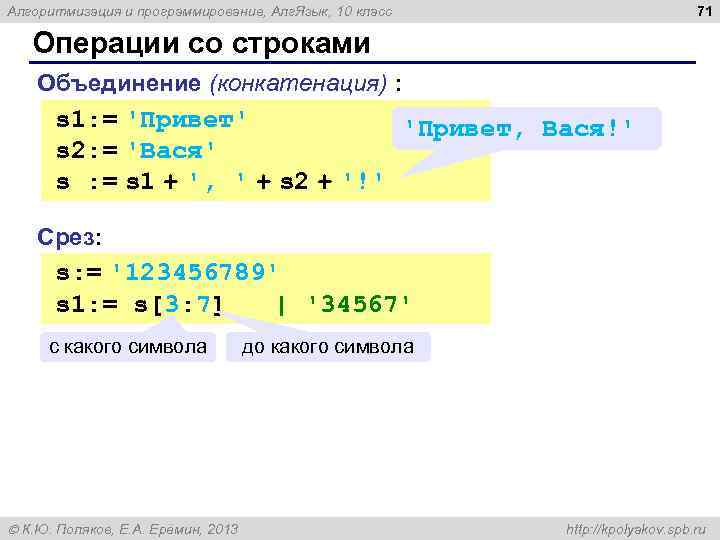Viewport: 720px width, 540px height.
Task: Click the code line s2:= 'Вася'
Action: [135, 151]
